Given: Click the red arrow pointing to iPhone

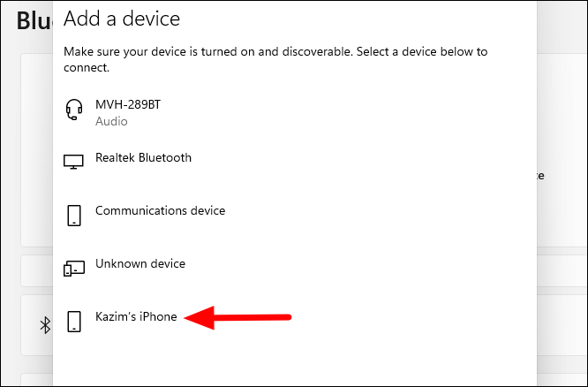Looking at the screenshot, I should pos(237,317).
